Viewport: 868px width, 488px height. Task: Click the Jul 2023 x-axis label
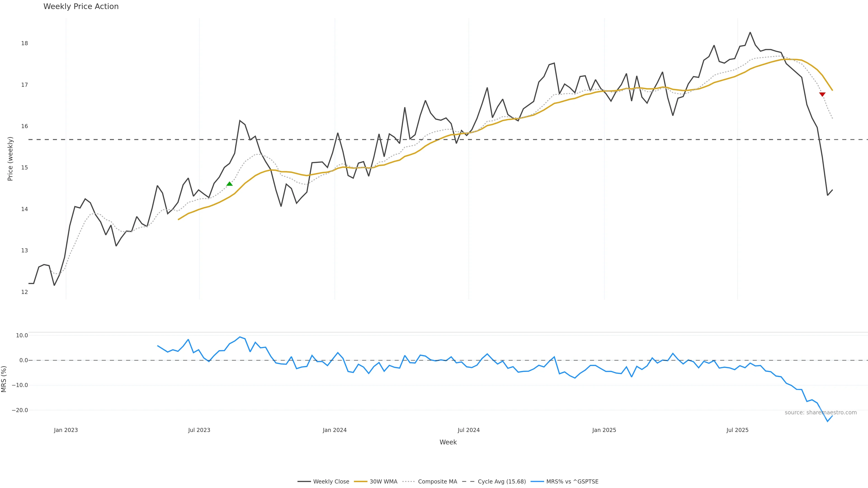[x=199, y=430]
